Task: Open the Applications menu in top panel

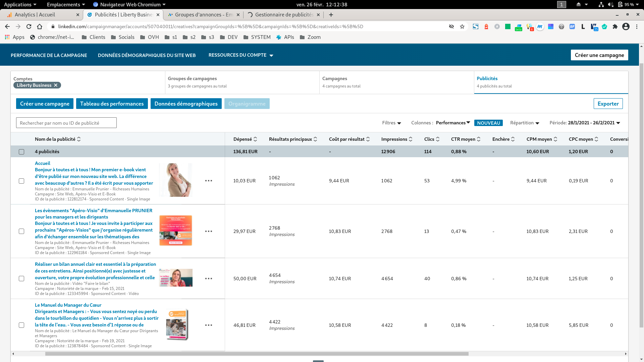Action: [20, 4]
